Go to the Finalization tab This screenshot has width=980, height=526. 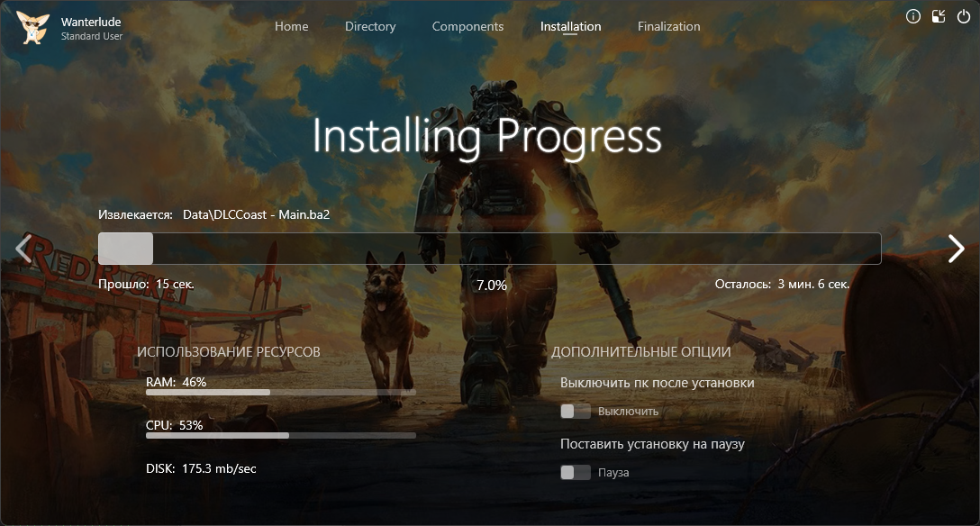(668, 26)
